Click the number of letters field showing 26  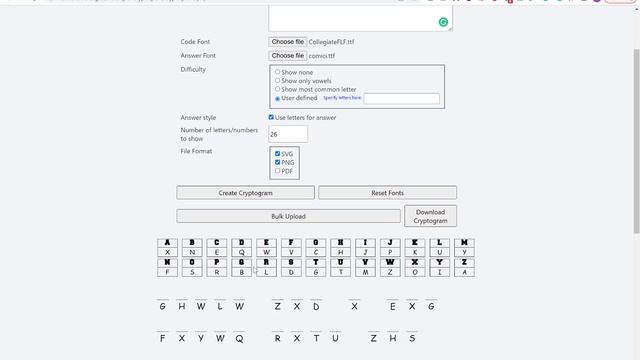(x=288, y=134)
